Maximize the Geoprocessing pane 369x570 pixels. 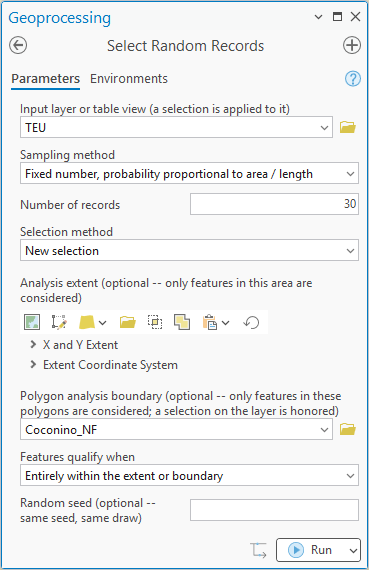click(337, 16)
